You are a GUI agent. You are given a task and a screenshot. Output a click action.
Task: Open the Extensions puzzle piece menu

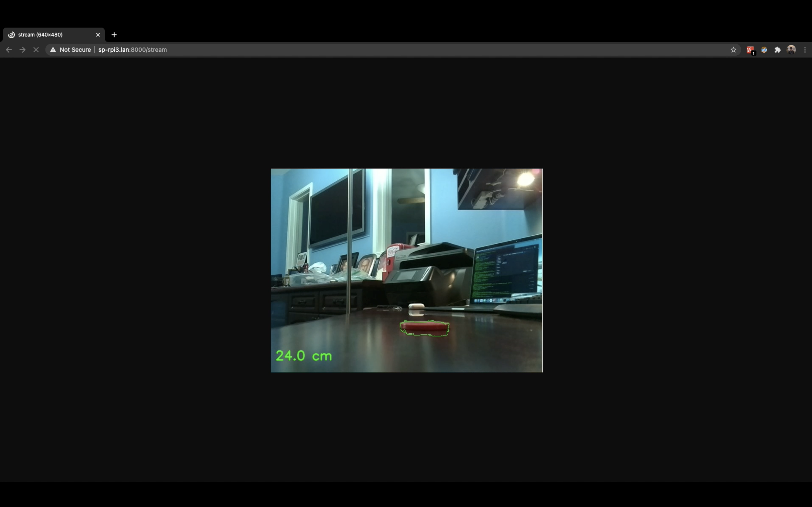pos(777,50)
